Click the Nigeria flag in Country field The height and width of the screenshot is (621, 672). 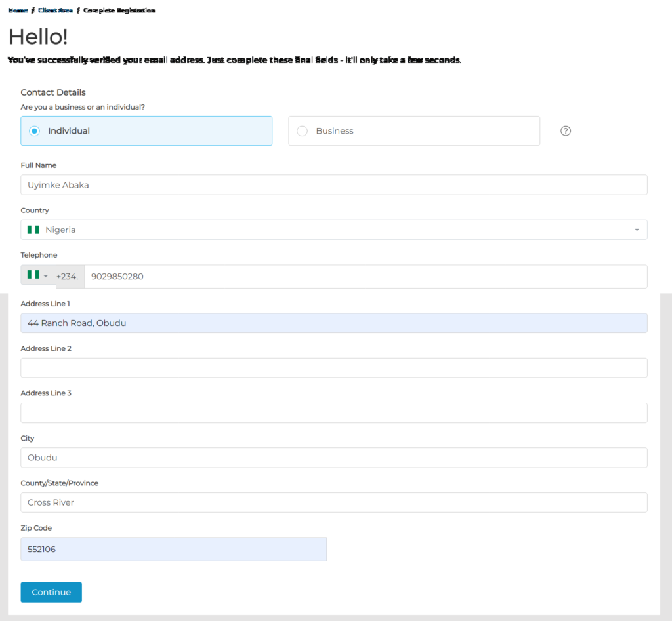(x=33, y=230)
